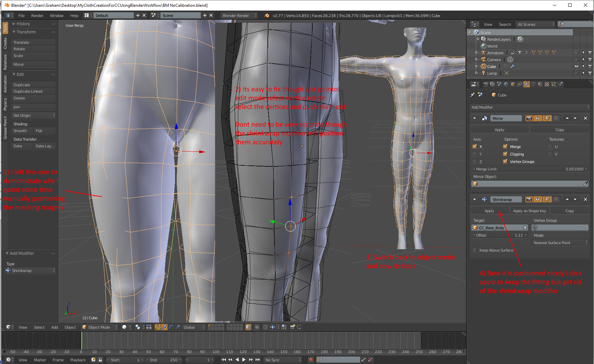The image size is (594, 364).
Task: Click Smooth shading button
Action: point(22,130)
